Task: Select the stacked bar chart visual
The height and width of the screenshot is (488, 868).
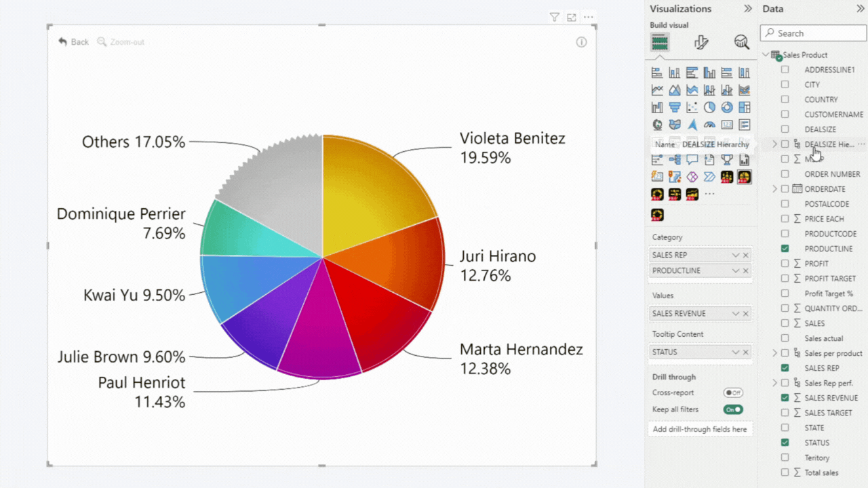Action: 656,73
